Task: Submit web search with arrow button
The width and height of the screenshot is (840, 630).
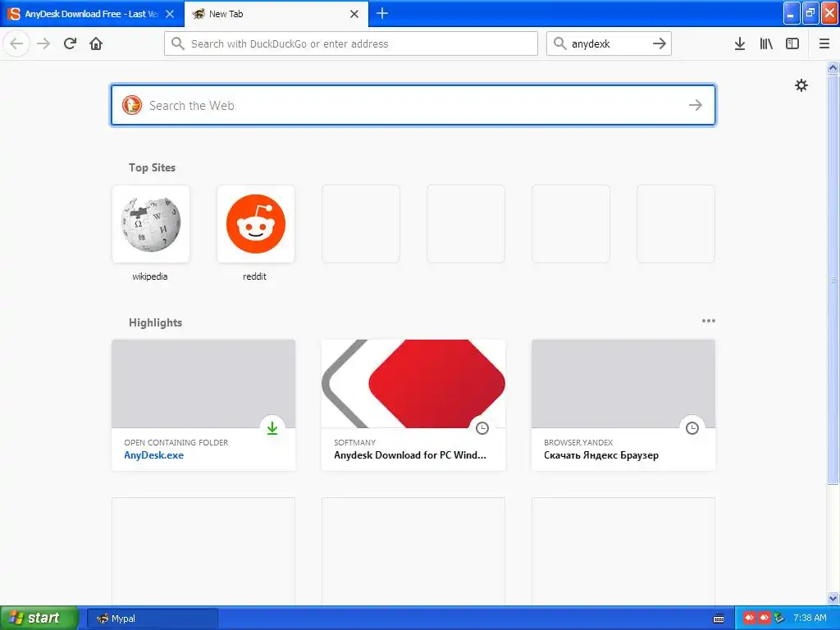Action: 696,105
